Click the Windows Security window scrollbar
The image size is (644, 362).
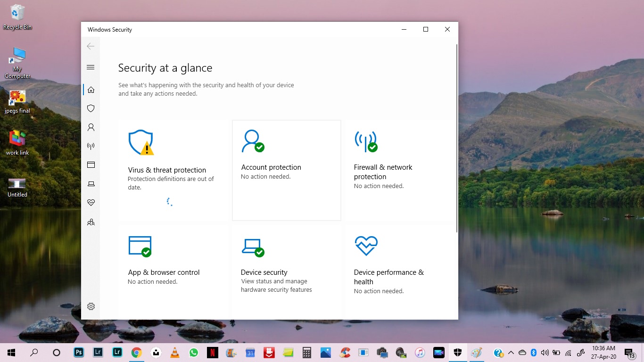coord(456,138)
